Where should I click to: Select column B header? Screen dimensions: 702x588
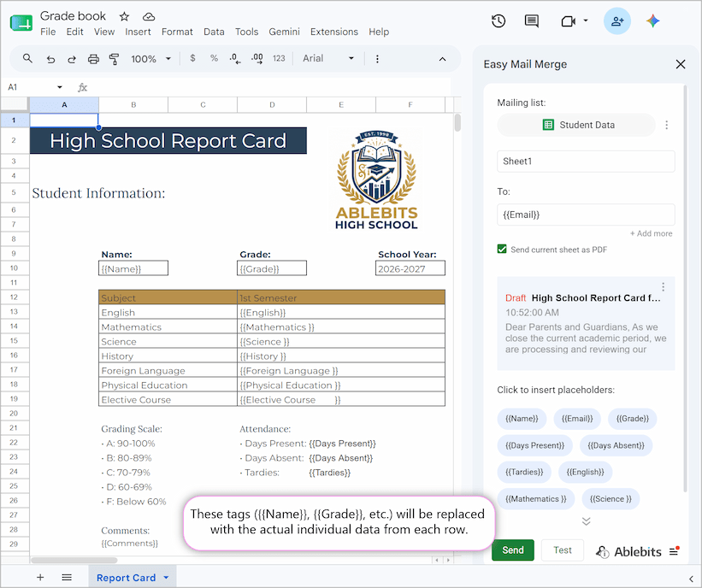point(133,105)
